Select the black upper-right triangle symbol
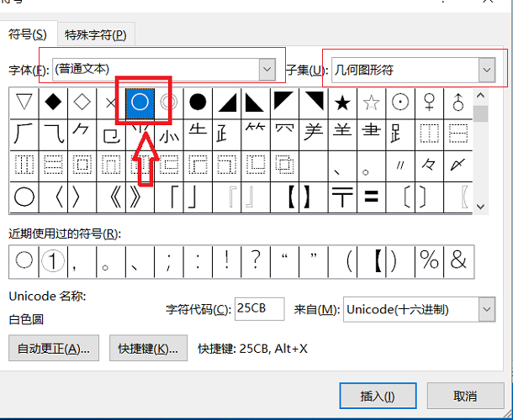This screenshot has width=513, height=420. (314, 103)
